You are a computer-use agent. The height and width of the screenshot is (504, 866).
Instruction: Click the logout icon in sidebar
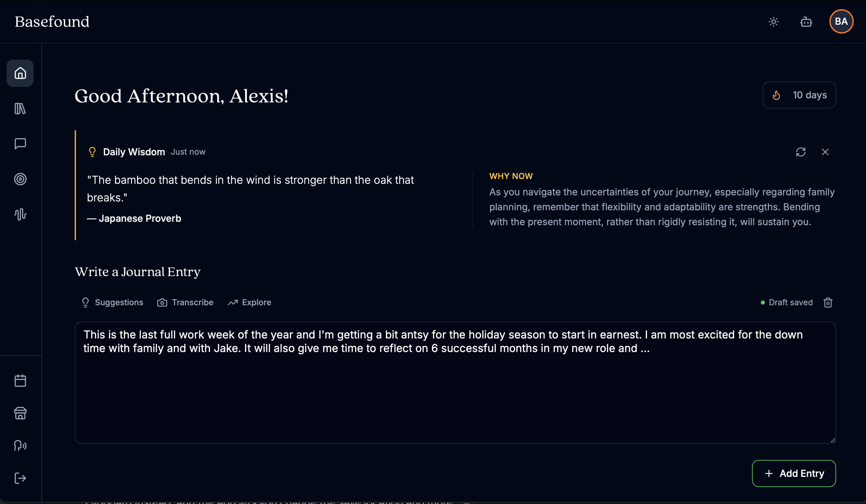click(20, 478)
